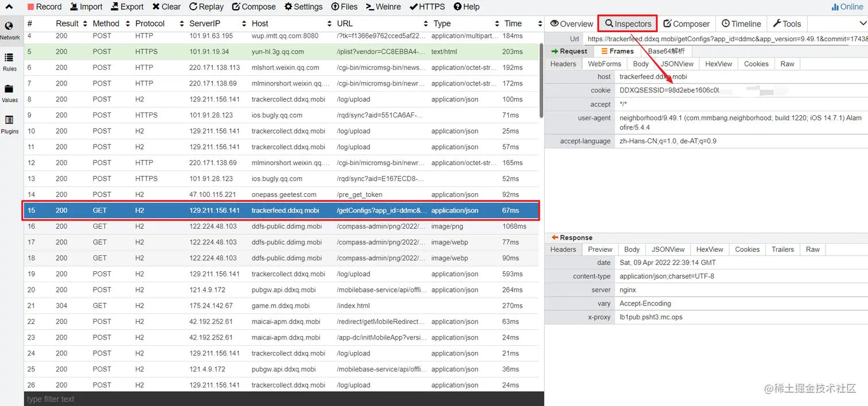This screenshot has width=868, height=406.
Task: Select the Request sub-tab
Action: pos(569,51)
